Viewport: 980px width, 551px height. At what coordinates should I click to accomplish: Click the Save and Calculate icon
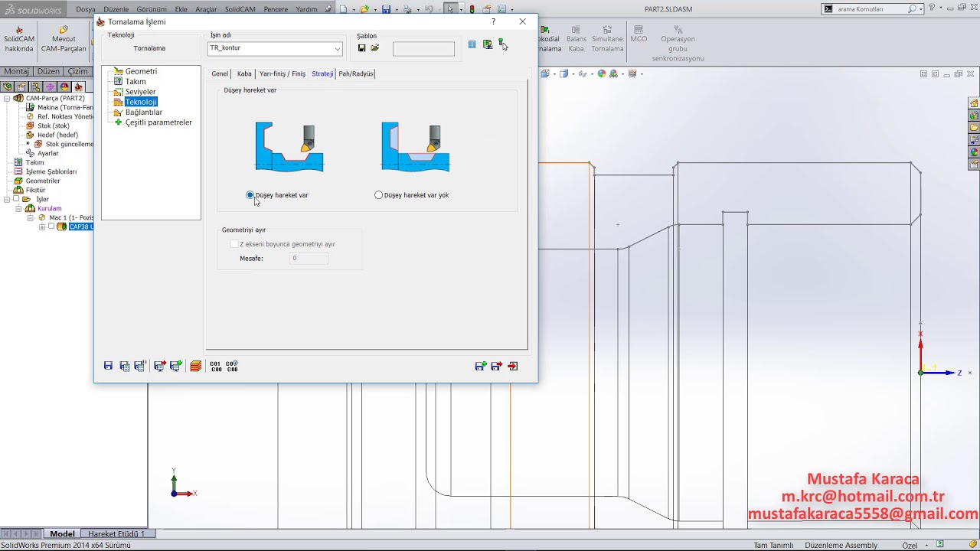(124, 367)
